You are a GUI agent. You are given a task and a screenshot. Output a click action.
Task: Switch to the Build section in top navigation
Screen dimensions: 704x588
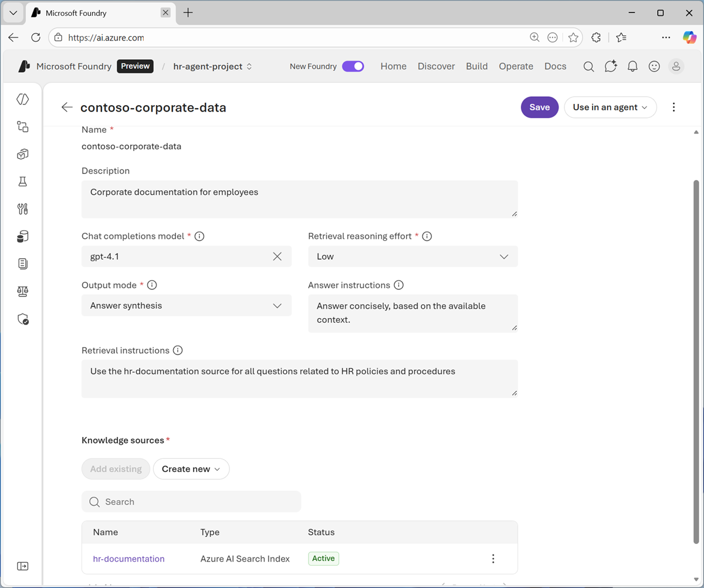tap(476, 66)
